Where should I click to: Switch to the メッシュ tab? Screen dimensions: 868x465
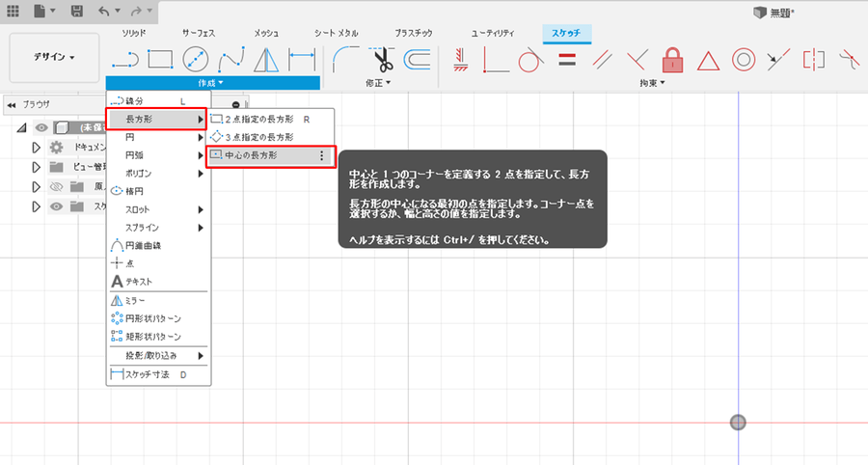pos(266,33)
